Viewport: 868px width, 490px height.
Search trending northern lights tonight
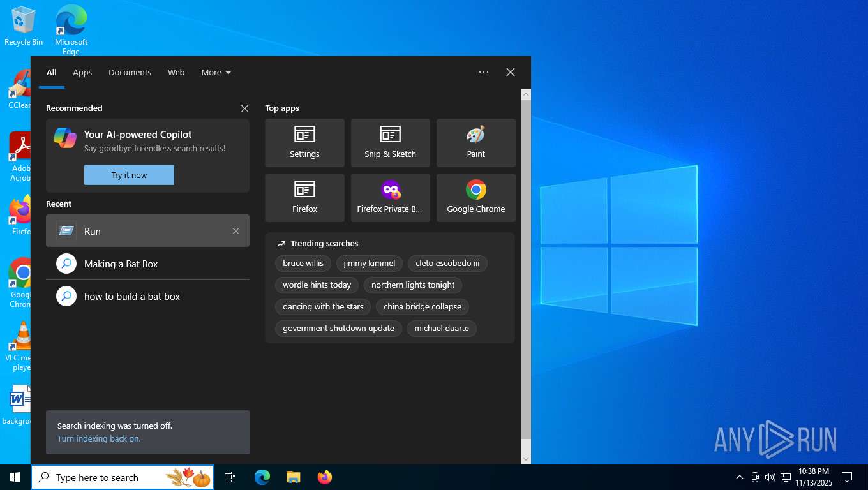pos(413,285)
